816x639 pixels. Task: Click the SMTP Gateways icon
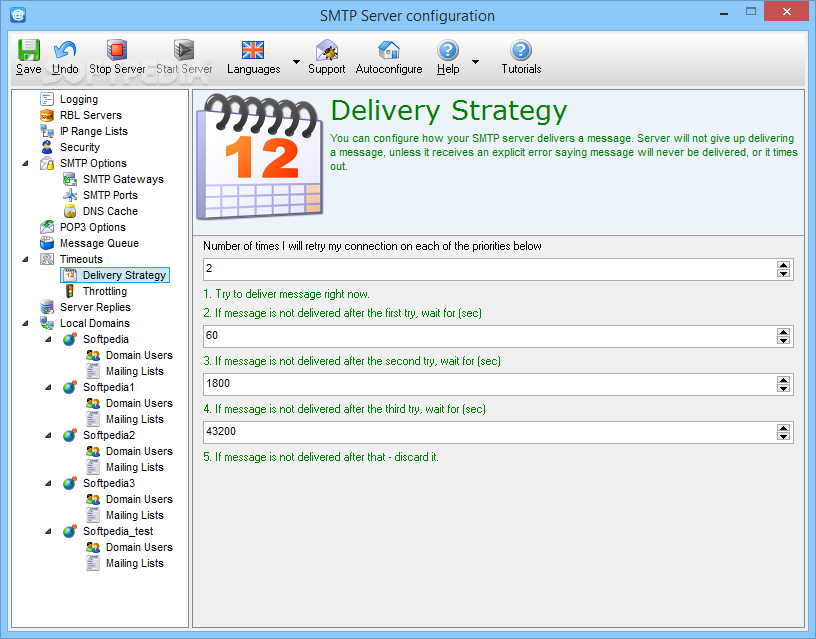[x=70, y=180]
